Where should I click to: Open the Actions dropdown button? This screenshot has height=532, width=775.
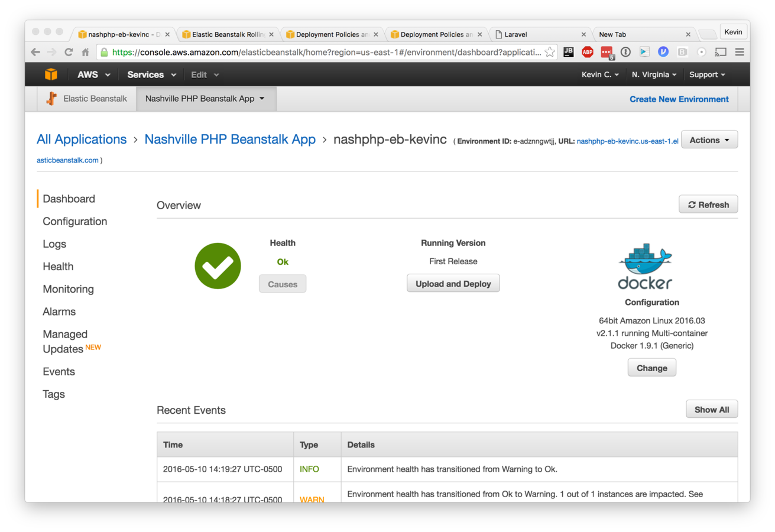(709, 140)
